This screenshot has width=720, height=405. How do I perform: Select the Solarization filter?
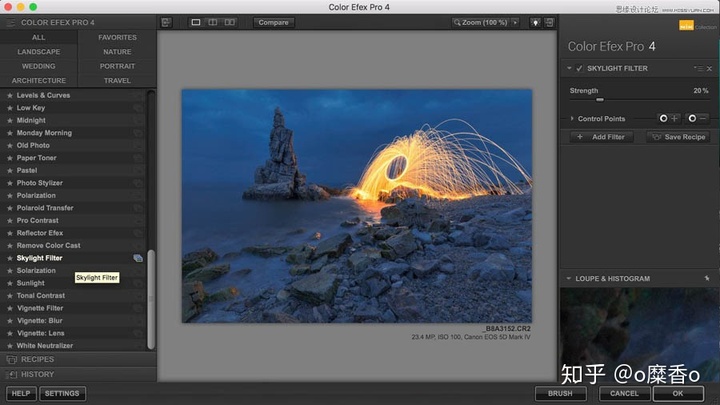(73, 271)
